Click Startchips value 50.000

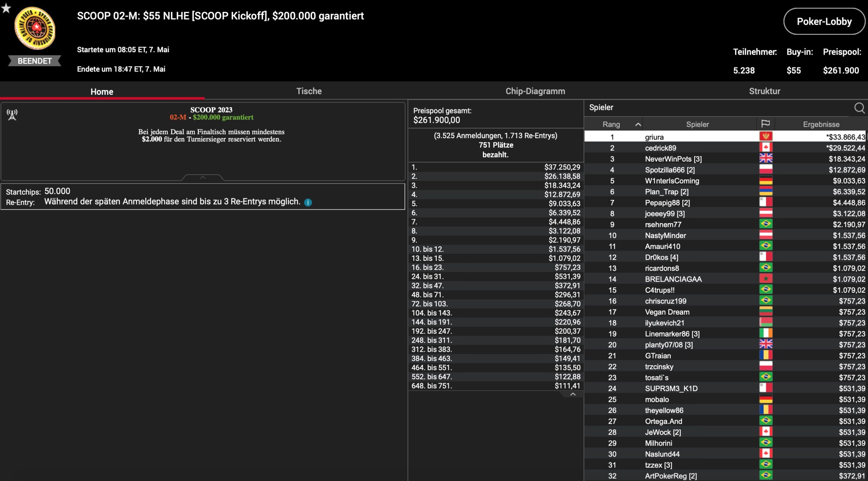[57, 191]
